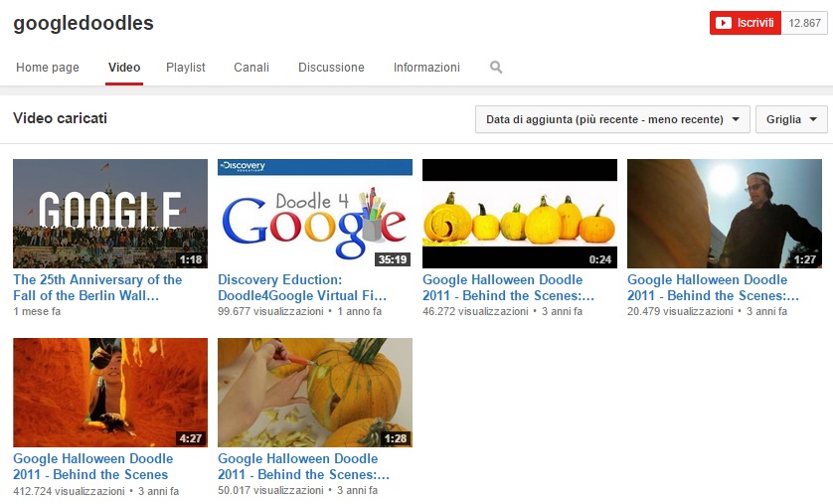Click the 35:19 duration badge

[x=393, y=259]
